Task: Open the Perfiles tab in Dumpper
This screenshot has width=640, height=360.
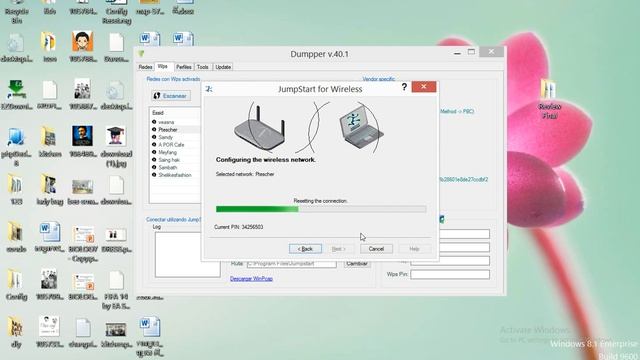Action: (184, 67)
